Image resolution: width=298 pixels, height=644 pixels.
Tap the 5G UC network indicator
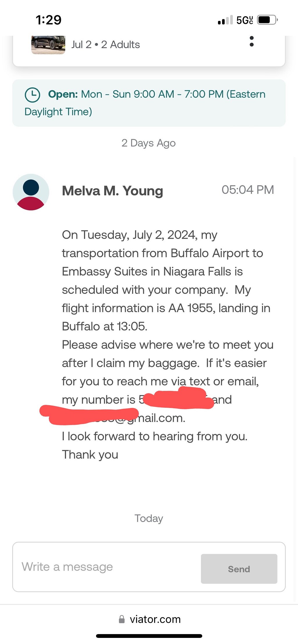(x=244, y=20)
